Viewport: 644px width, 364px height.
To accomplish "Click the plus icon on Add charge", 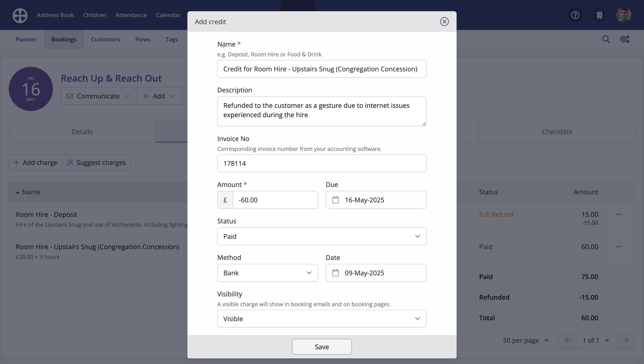I will click(16, 163).
